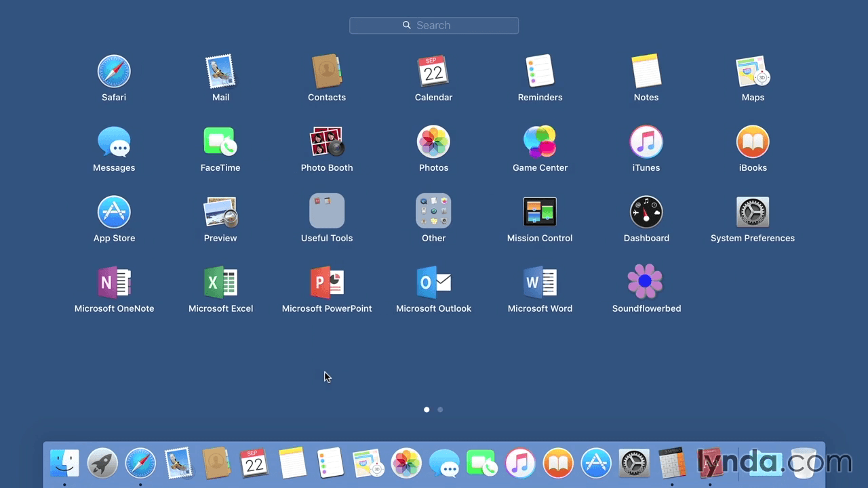This screenshot has height=488, width=868.
Task: Open Microsoft Outlook
Action: (x=433, y=283)
